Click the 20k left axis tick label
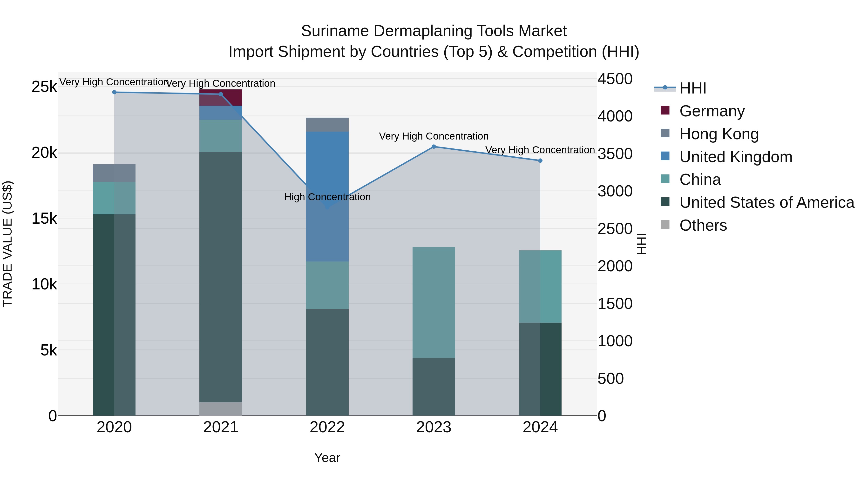Viewport: 868px width, 488px height. tap(44, 153)
